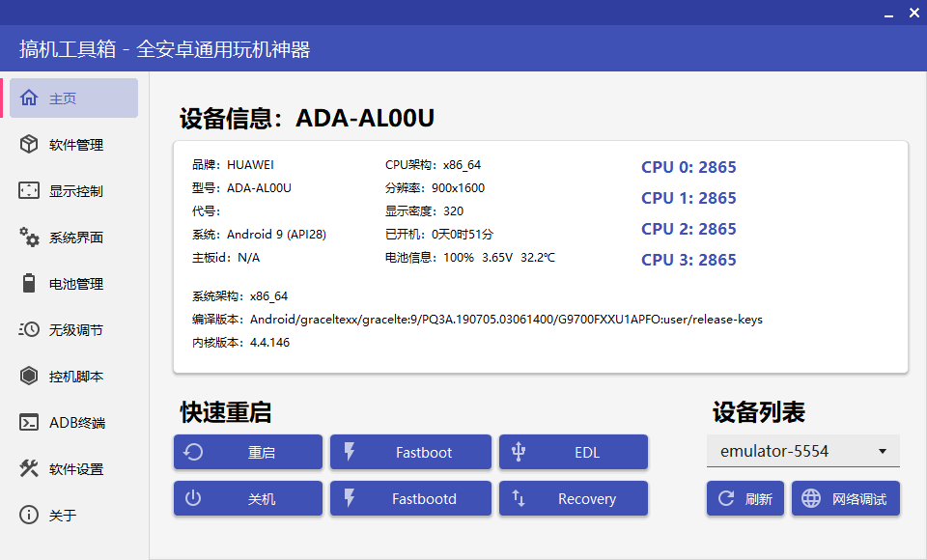Open 网络调试 network debugging
This screenshot has height=560, width=927.
click(845, 499)
